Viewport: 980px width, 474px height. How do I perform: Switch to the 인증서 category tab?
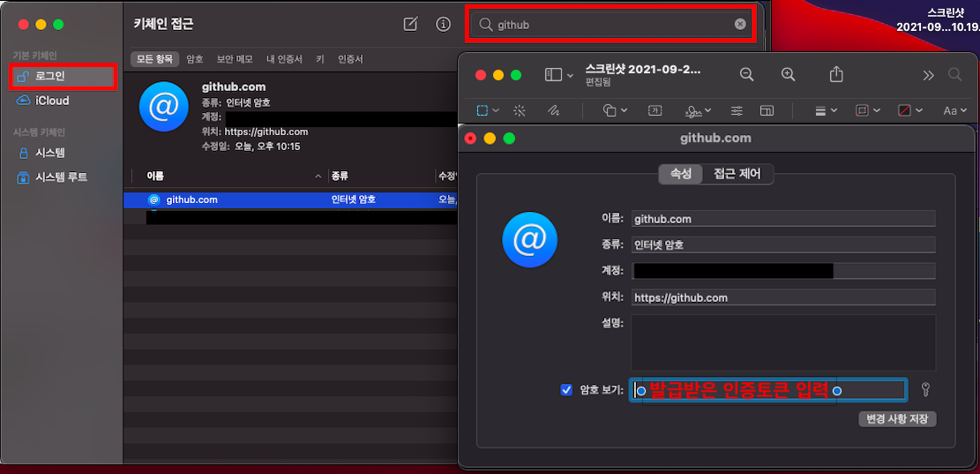tap(350, 59)
